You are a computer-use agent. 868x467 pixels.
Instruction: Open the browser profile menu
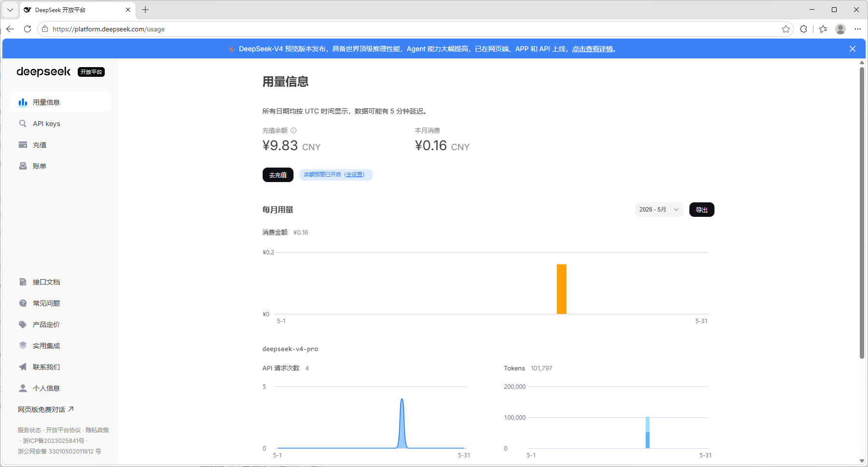tap(840, 29)
